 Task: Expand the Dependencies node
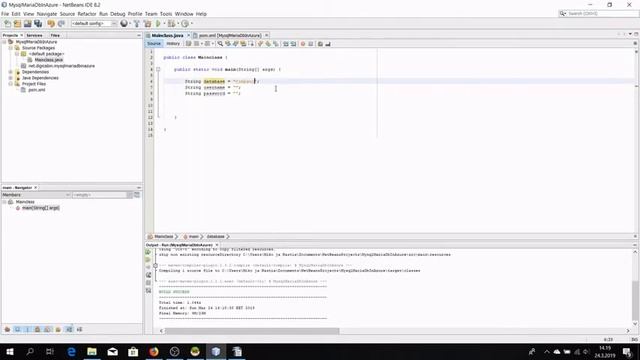pos(11,72)
